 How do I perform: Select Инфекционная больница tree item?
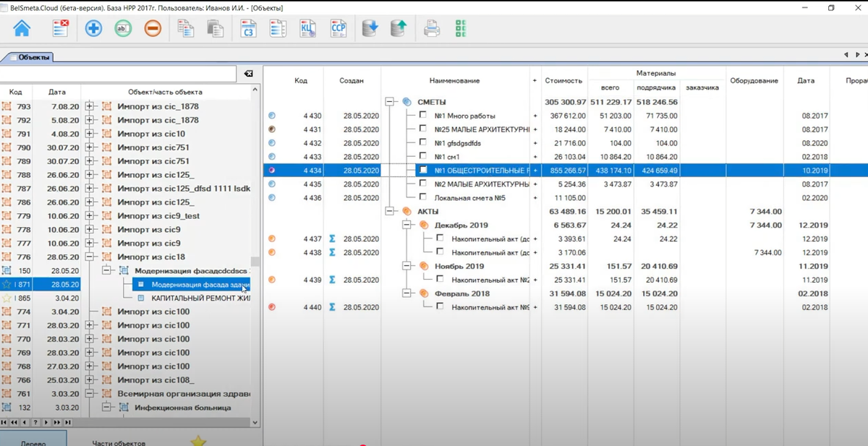point(182,408)
